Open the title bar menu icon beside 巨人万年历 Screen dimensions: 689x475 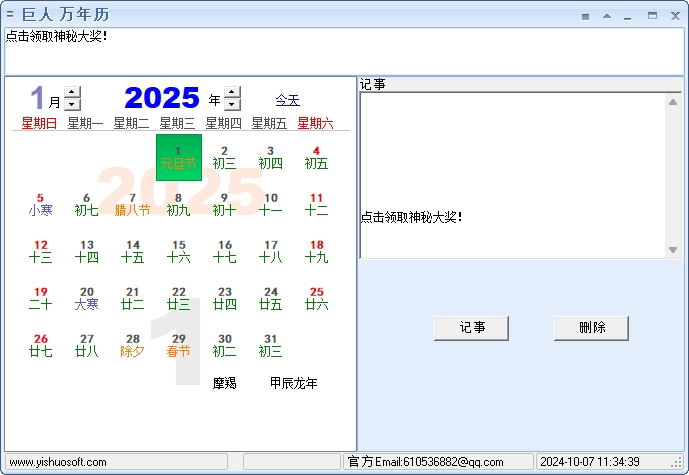point(10,15)
